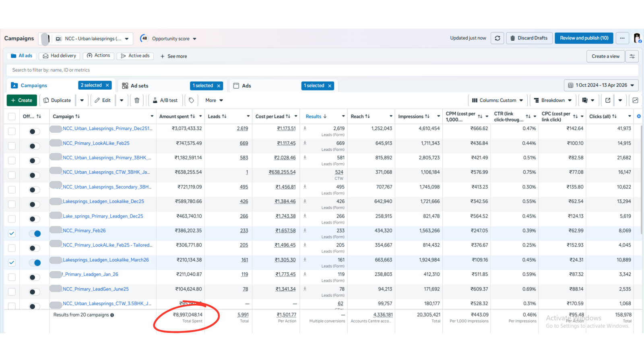Uncheck the NCC_Primary_Feb26 row checkbox
Screen dimensions: 644x362
coord(12,233)
